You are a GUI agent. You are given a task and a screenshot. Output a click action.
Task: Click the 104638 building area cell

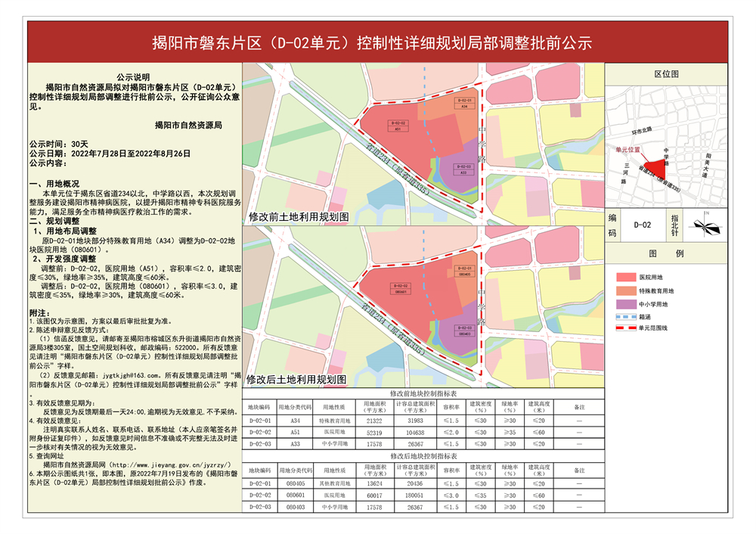pos(415,433)
